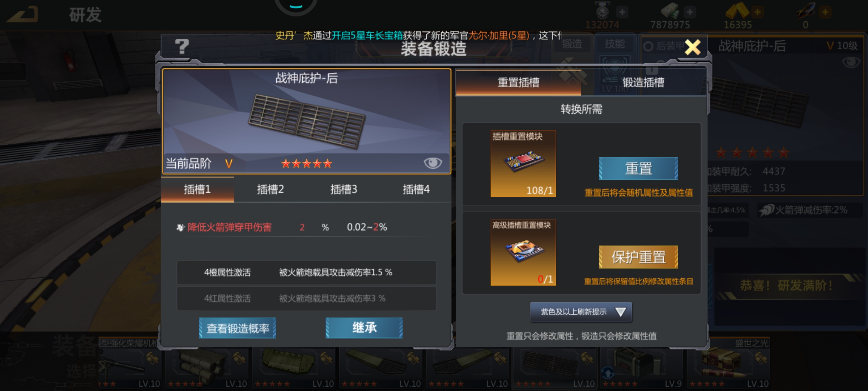The image size is (868, 391).
Task: Close the 装备锻造 dialog with the X
Action: (693, 47)
